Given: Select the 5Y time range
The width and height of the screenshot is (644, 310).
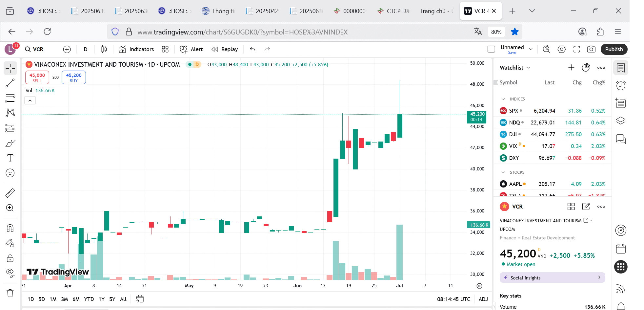Looking at the screenshot, I should [112, 299].
